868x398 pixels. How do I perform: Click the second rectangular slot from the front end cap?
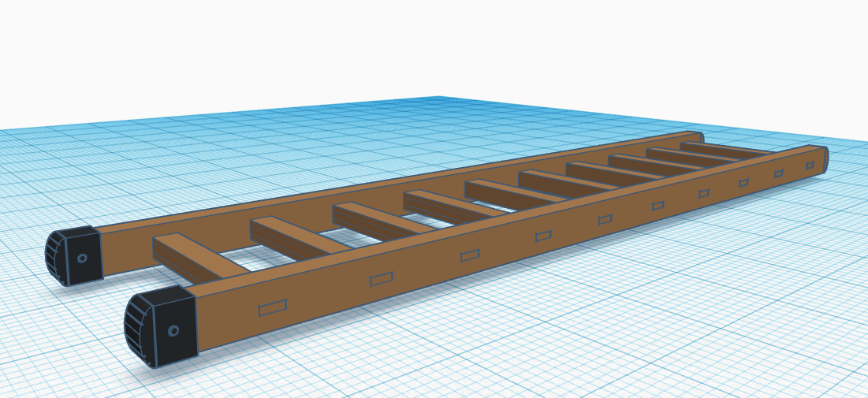pos(381,278)
